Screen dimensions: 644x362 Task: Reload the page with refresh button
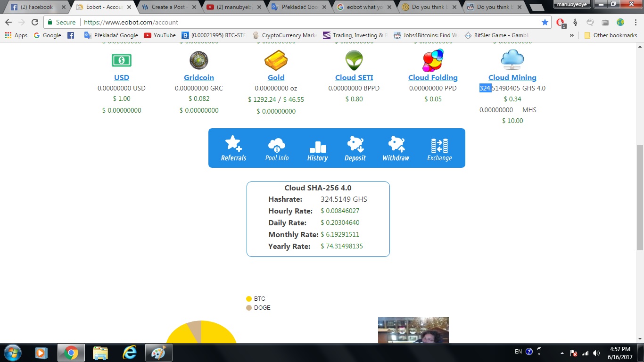tap(35, 22)
